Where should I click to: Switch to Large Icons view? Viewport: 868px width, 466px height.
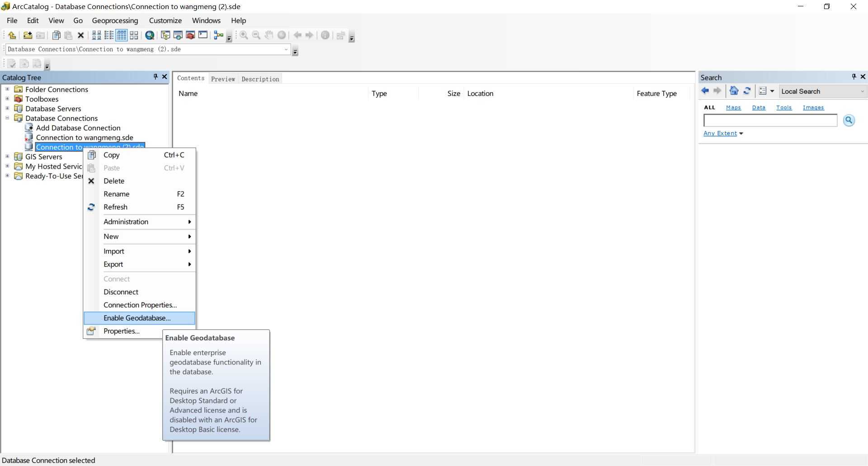96,35
